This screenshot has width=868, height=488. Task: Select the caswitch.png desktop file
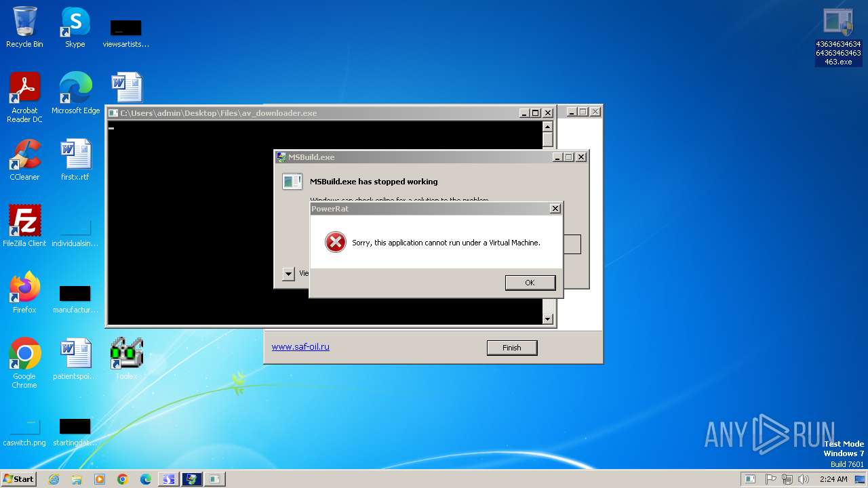[24, 432]
